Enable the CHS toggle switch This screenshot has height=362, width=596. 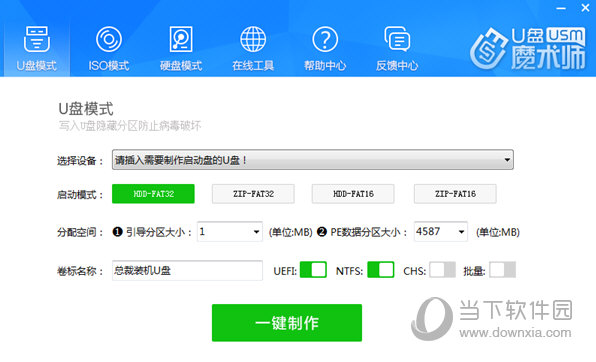pyautogui.click(x=442, y=270)
